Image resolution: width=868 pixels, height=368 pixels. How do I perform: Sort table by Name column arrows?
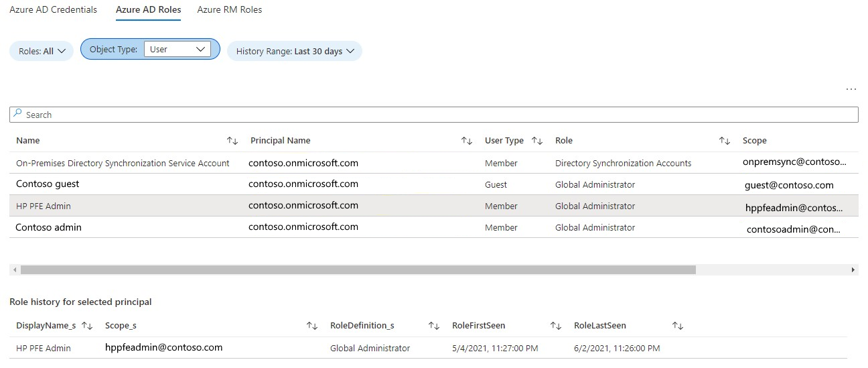232,141
